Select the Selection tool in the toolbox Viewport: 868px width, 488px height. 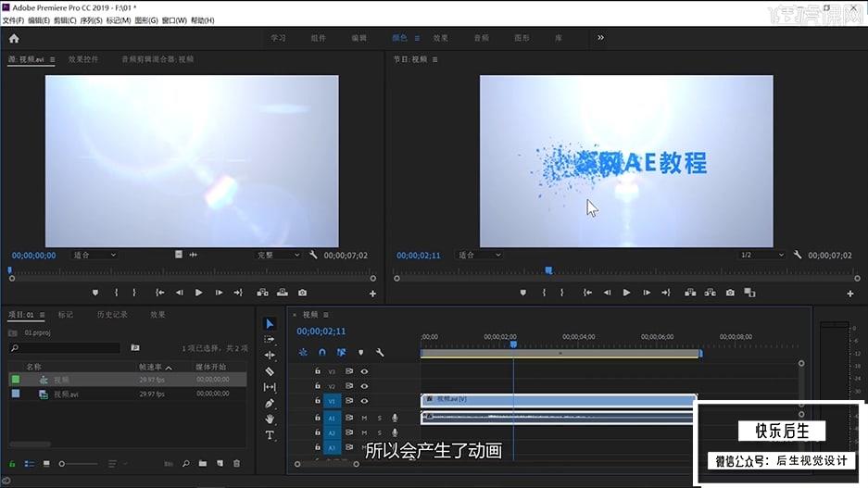(x=270, y=324)
